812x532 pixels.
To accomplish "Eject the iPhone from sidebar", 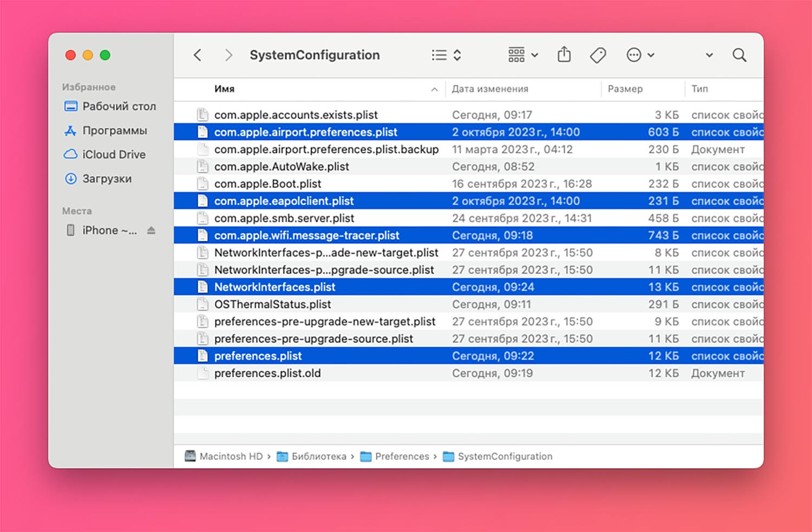I will point(151,231).
